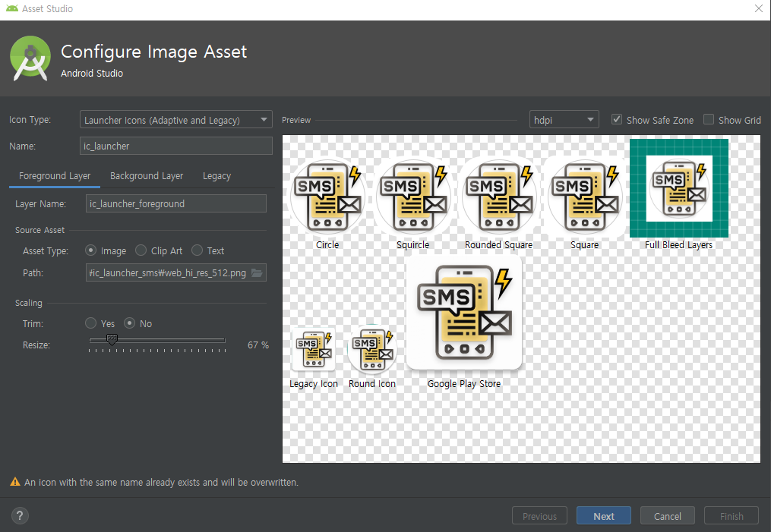Screen dimensions: 771x532
Task: Select the Legacy Icon preview
Action: click(314, 349)
